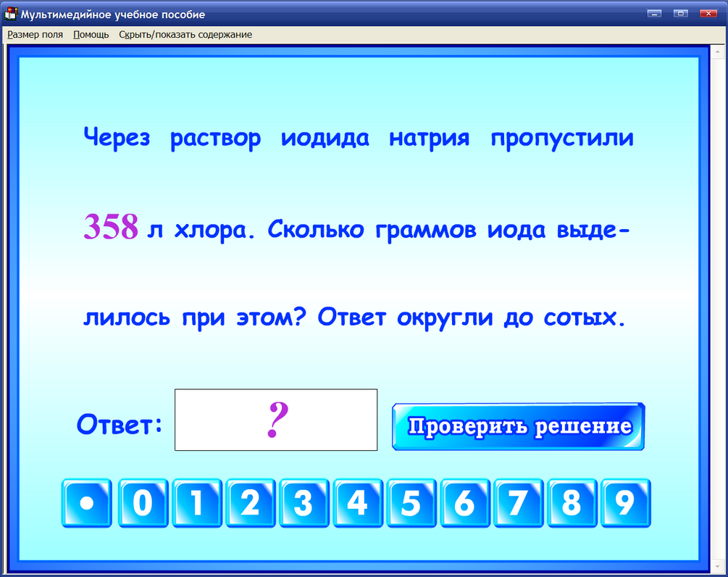
Task: Open the Размер поля menu
Action: pyautogui.click(x=35, y=34)
